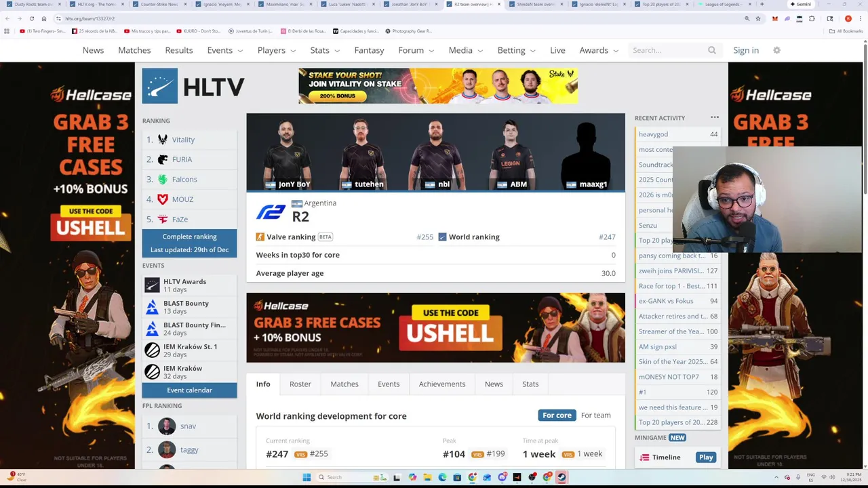Screen dimensions: 868x488
Task: Click the FURIA team logo in ranking
Action: point(163,159)
